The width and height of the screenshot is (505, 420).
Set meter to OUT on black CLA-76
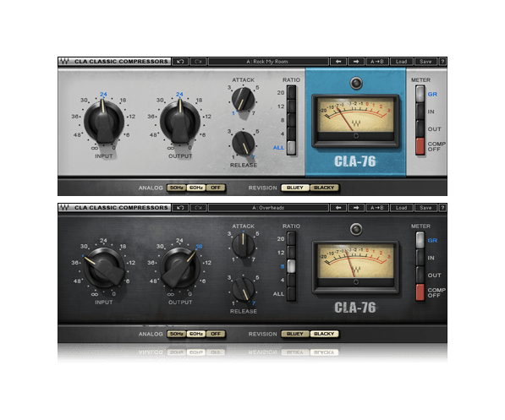[420, 275]
